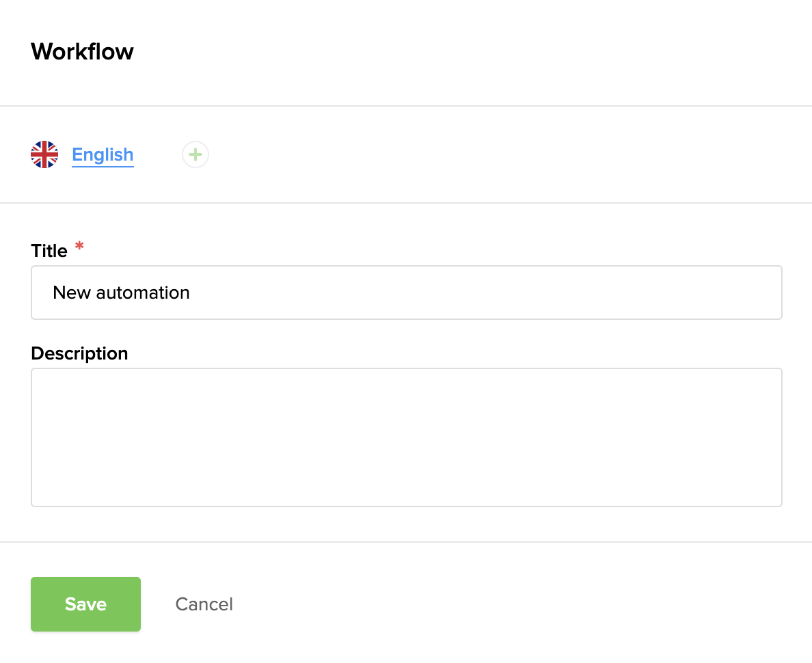The image size is (812, 663).
Task: Place cursor after the word 'automation'
Action: click(x=191, y=293)
